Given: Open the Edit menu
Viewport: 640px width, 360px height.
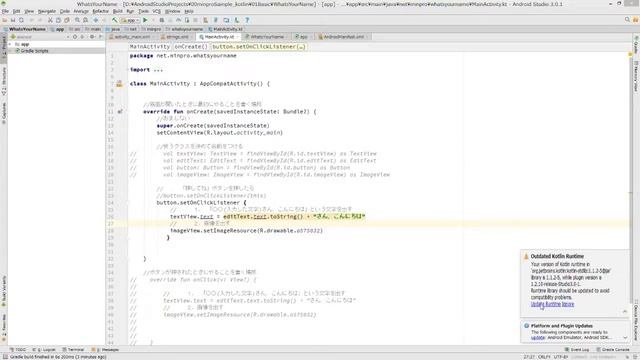Looking at the screenshot, I should click(x=17, y=11).
